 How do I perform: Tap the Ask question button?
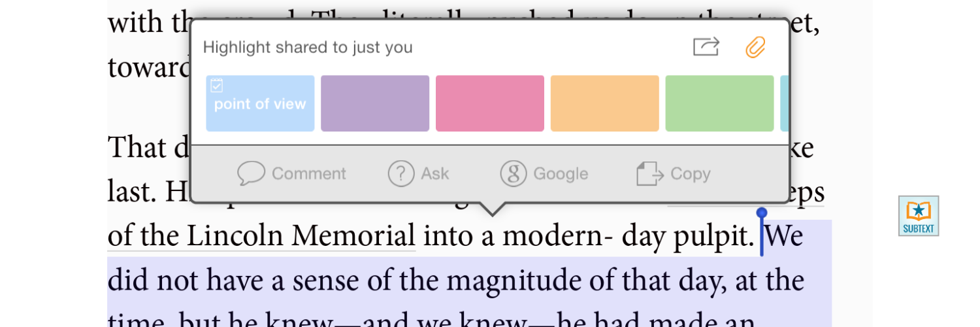[419, 174]
